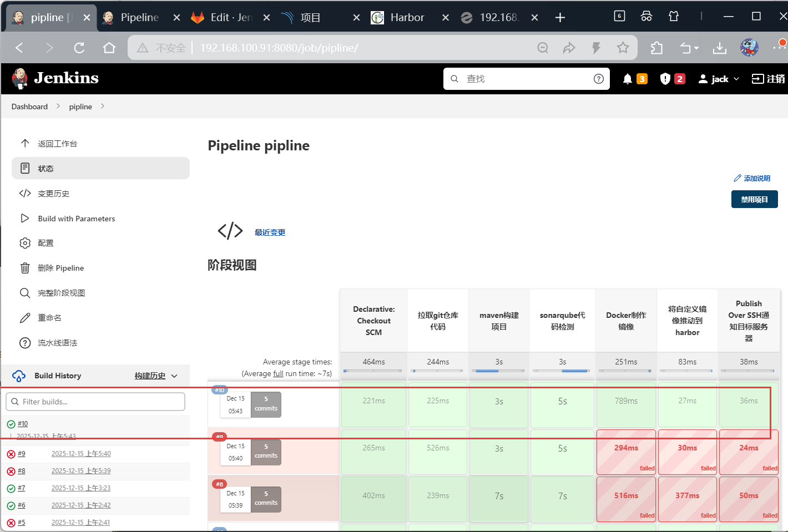
Task: Bookmark page with star icon
Action: (x=623, y=48)
